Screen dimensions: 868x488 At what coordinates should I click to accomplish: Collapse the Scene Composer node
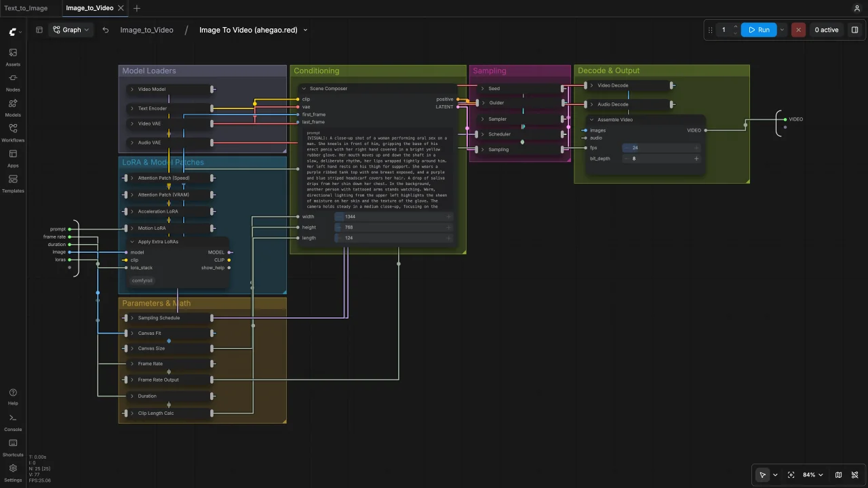coord(304,89)
